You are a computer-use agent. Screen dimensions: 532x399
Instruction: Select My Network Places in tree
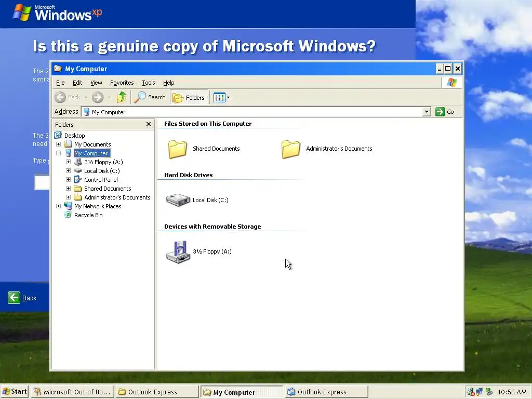(x=98, y=206)
